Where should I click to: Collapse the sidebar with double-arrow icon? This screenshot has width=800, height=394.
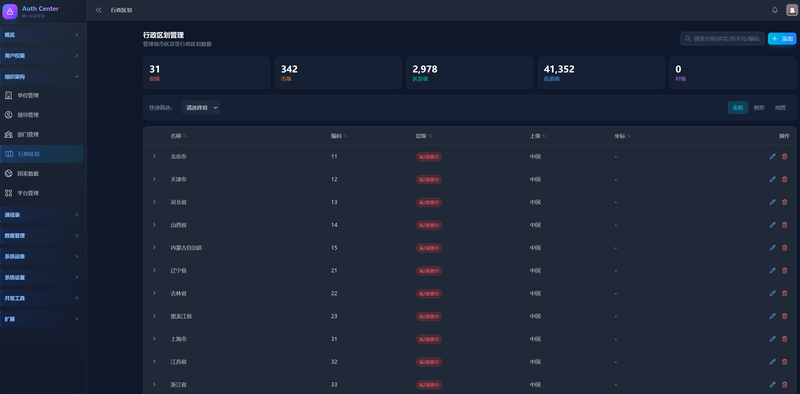[98, 10]
